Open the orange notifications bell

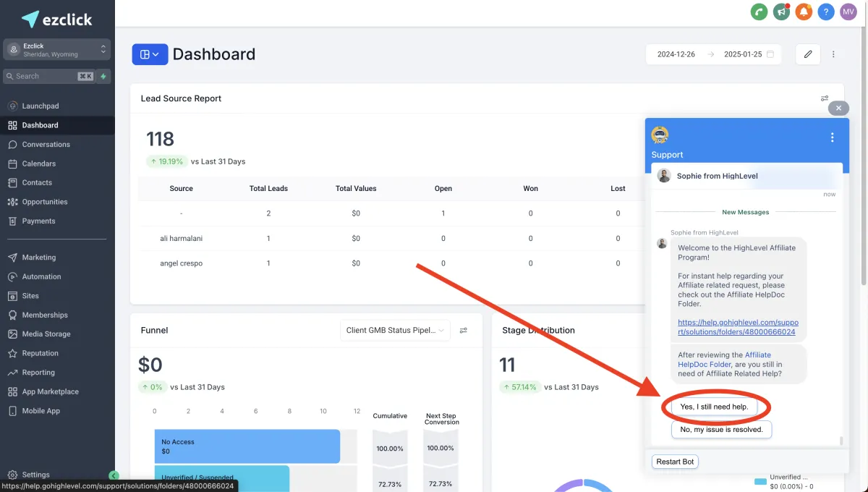tap(804, 12)
